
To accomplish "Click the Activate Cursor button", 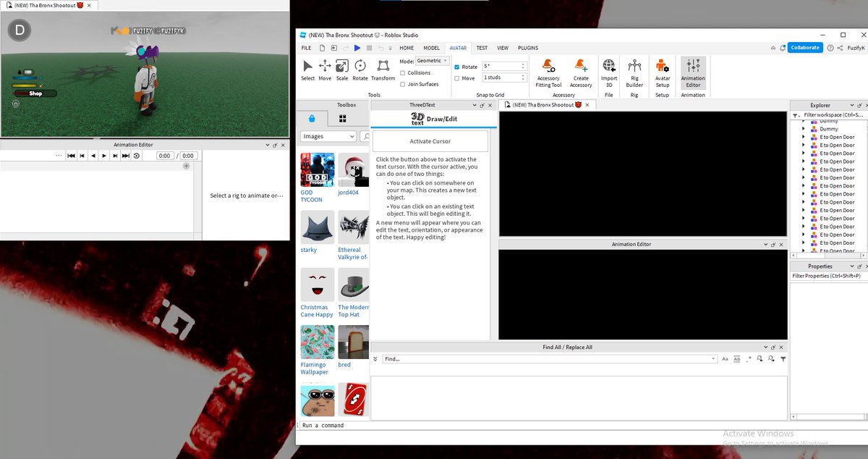I will [430, 141].
